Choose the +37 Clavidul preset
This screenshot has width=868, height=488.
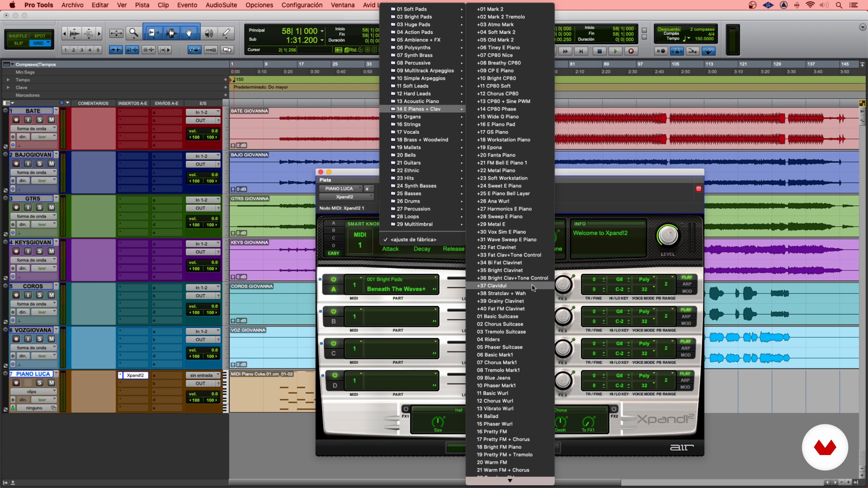coord(492,286)
